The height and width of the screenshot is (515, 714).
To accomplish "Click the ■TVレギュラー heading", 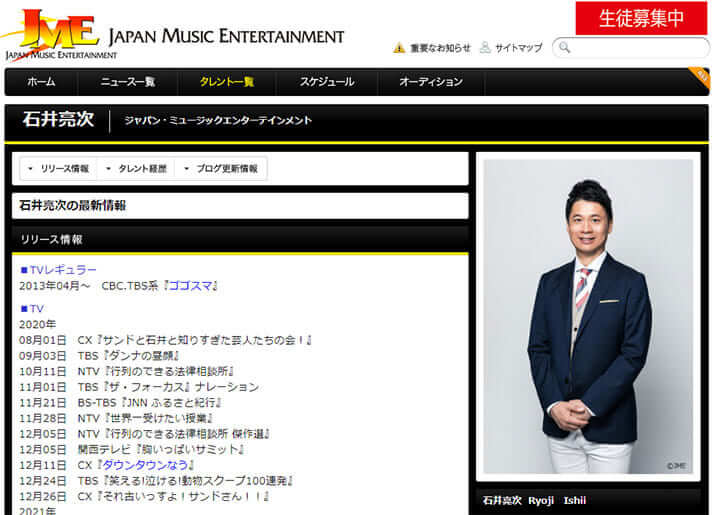I will (58, 270).
